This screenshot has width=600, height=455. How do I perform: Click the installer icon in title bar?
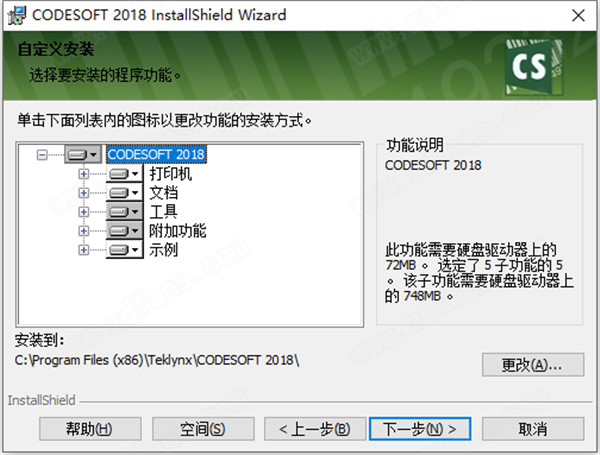[x=17, y=15]
